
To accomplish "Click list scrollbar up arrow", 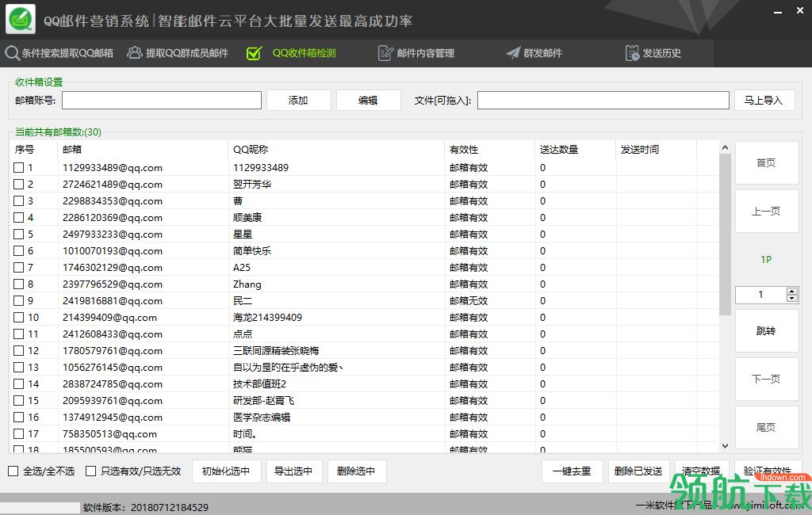I will pyautogui.click(x=725, y=147).
